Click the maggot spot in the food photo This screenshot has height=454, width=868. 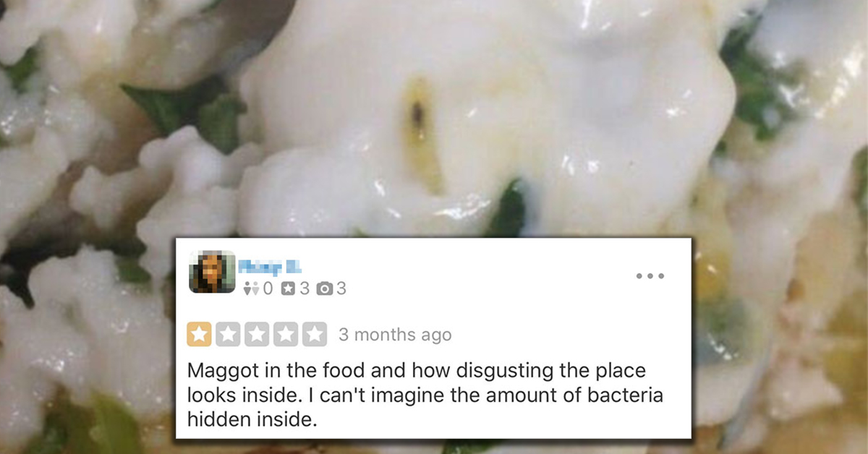point(419,114)
